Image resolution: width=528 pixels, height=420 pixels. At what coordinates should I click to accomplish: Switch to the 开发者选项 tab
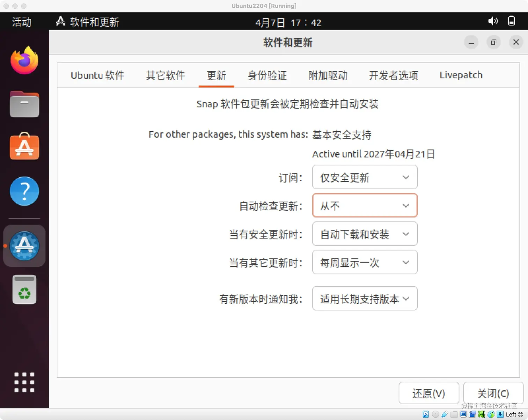pos(394,75)
